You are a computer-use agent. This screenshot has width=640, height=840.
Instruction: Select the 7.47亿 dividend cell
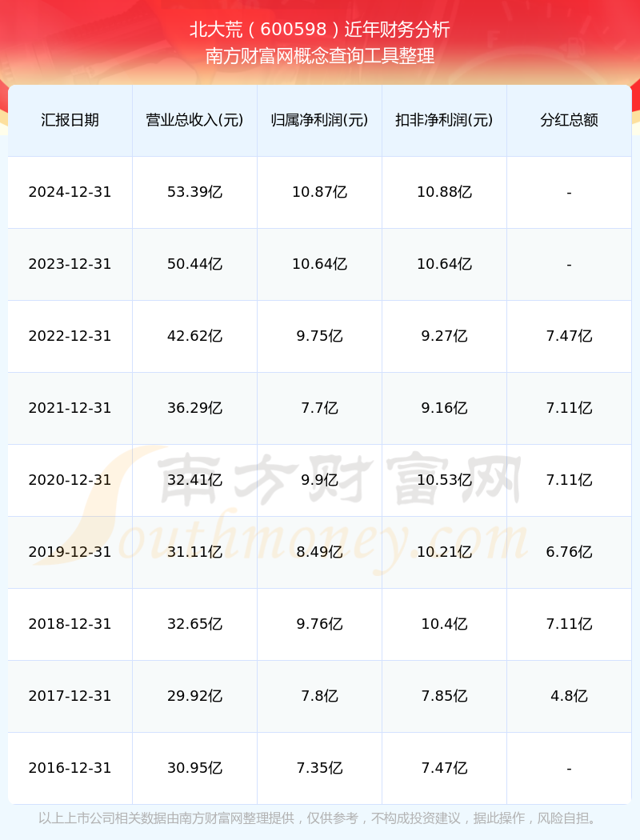pos(570,337)
